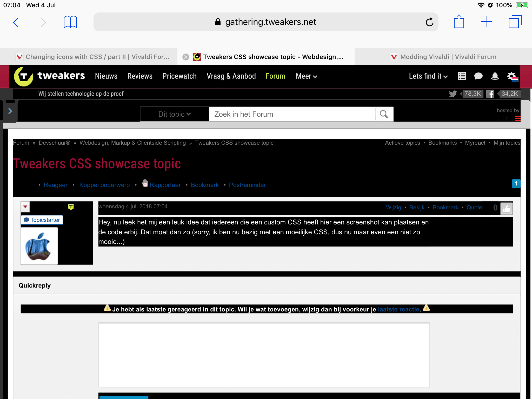This screenshot has width=532, height=399.
Task: Open Safari bookmarks book icon
Action: tap(70, 22)
